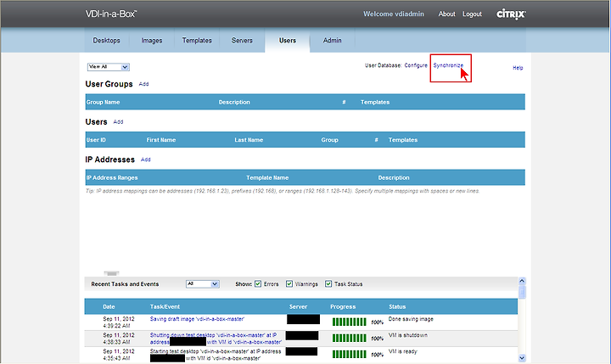Click the Progress column header
The image size is (611, 364).
pos(343,306)
